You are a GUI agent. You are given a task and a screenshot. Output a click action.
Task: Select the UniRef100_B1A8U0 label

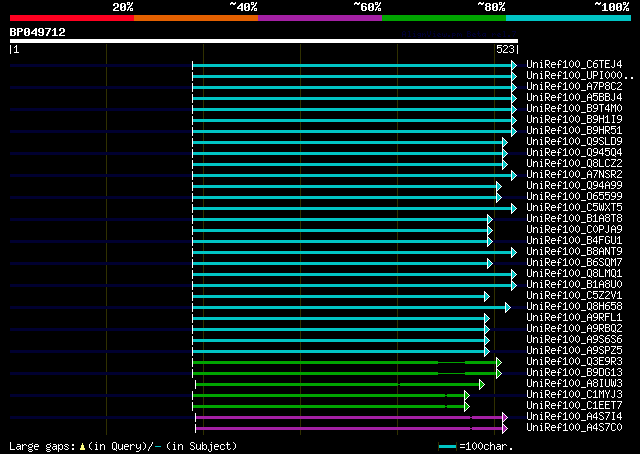click(574, 285)
